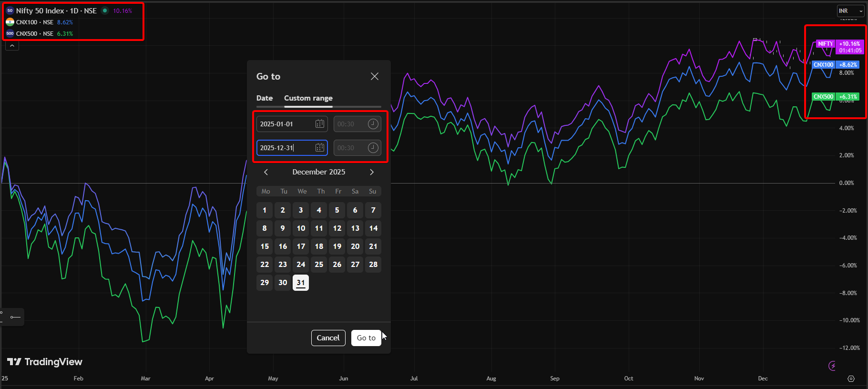Open chart settings gear icon

coord(851,379)
